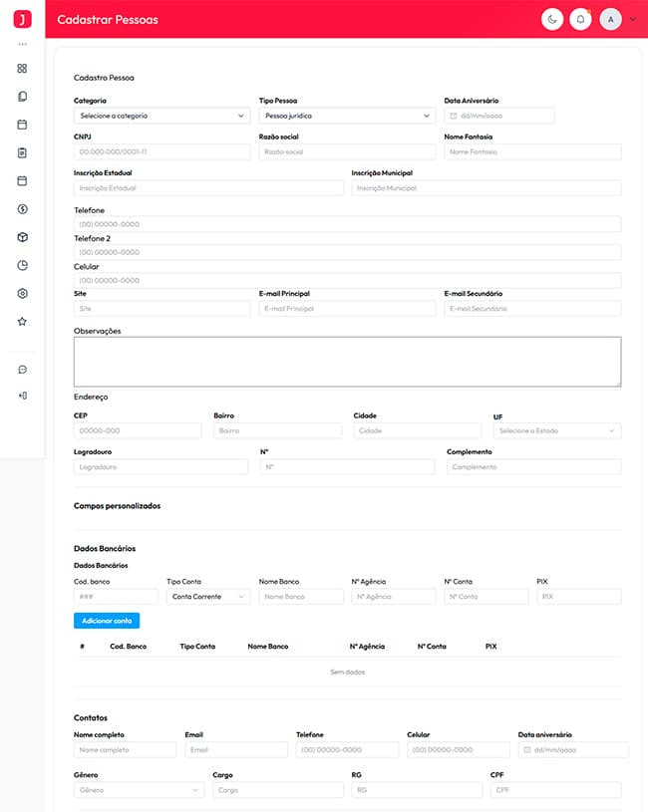The width and height of the screenshot is (648, 812).
Task: Open the UF state dropdown
Action: (x=557, y=430)
